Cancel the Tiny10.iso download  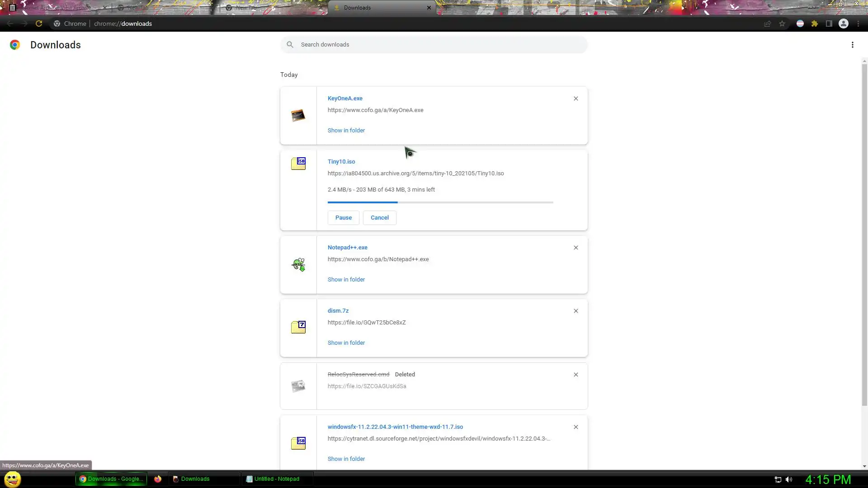[379, 218]
